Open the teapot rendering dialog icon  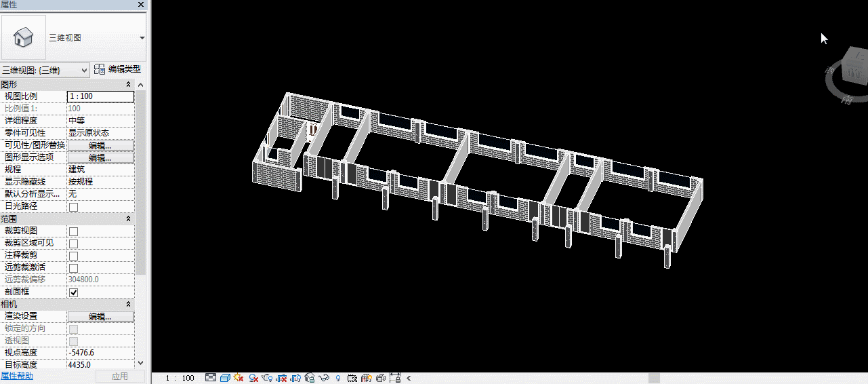pyautogui.click(x=267, y=378)
